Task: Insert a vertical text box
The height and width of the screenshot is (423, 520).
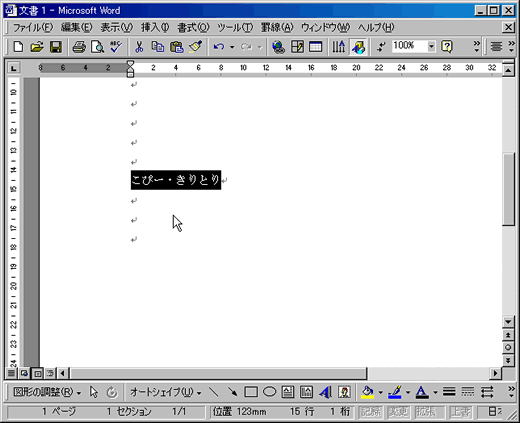Action: coord(306,392)
